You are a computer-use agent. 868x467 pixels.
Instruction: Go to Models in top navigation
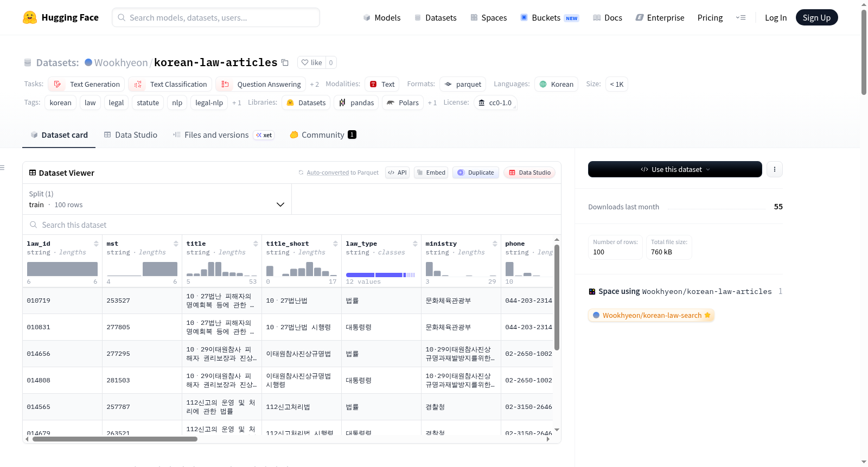pyautogui.click(x=382, y=17)
